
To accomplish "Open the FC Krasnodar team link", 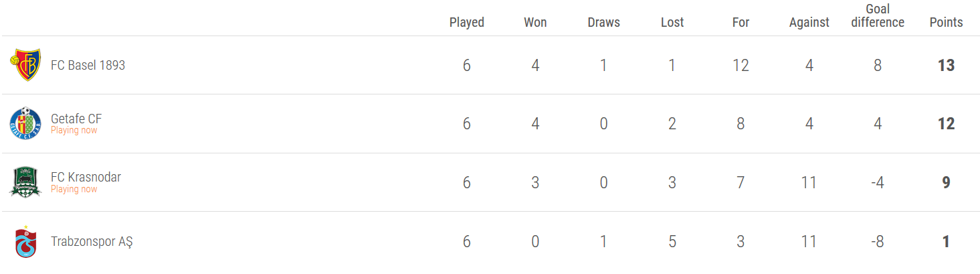I will pyautogui.click(x=86, y=178).
